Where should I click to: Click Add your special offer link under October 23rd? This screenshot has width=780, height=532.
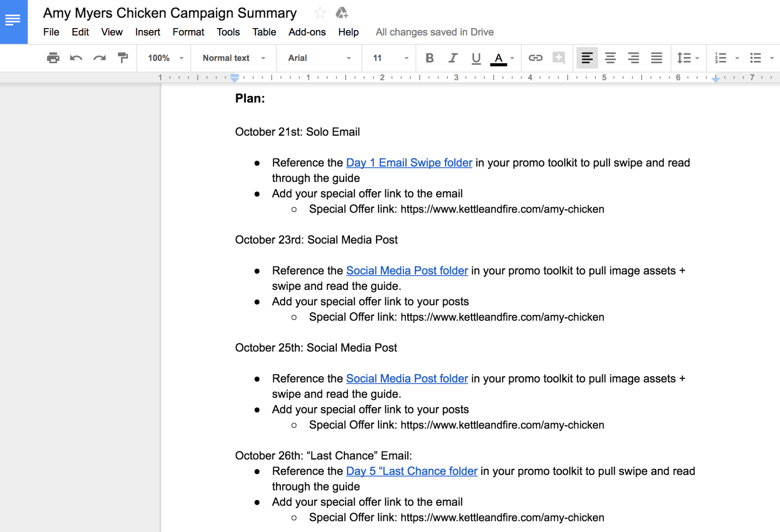tap(370, 301)
